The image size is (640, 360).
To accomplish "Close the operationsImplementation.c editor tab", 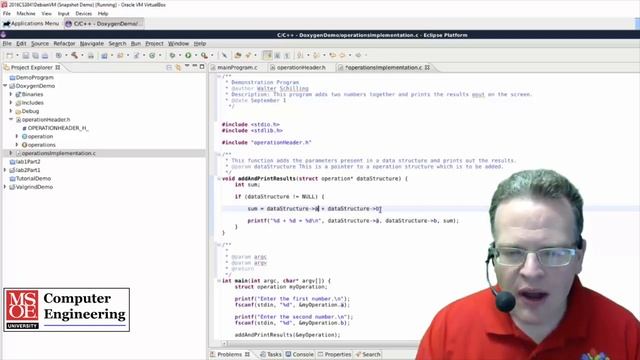I will pyautogui.click(x=427, y=67).
